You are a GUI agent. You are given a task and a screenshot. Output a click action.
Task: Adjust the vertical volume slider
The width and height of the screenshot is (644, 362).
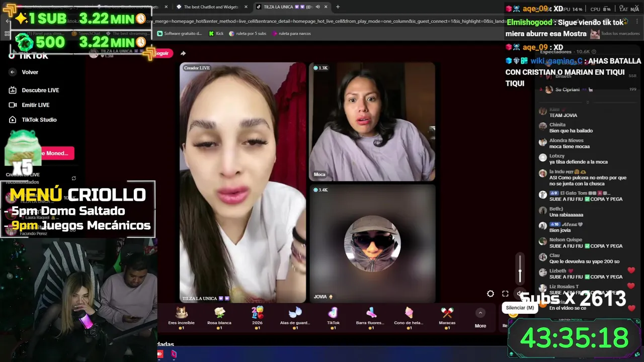(x=520, y=269)
